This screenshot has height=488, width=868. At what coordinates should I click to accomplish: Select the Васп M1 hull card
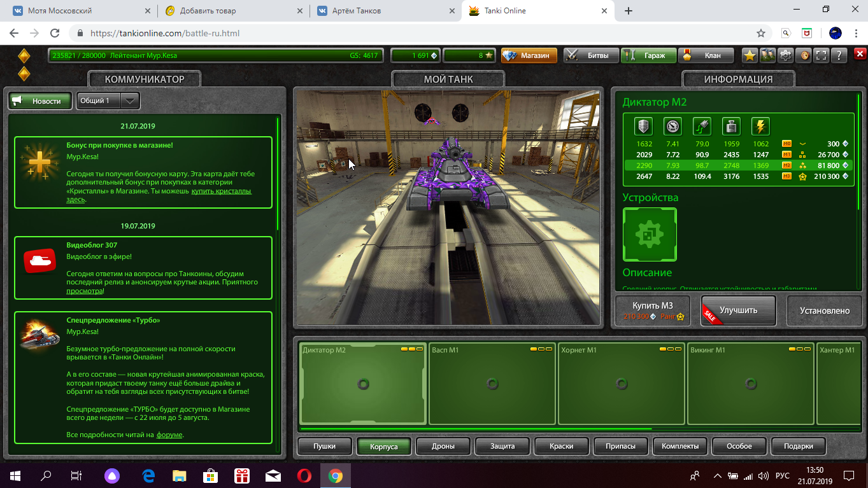(492, 384)
